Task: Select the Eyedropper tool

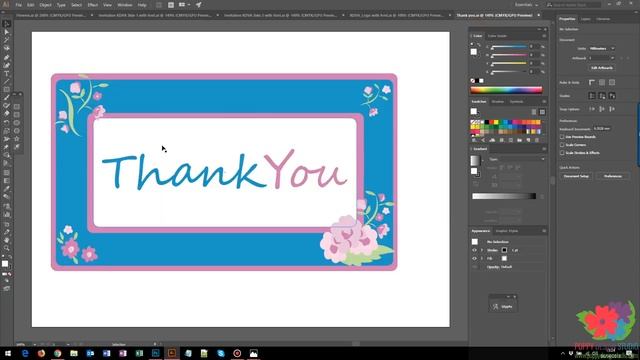Action: (7, 189)
